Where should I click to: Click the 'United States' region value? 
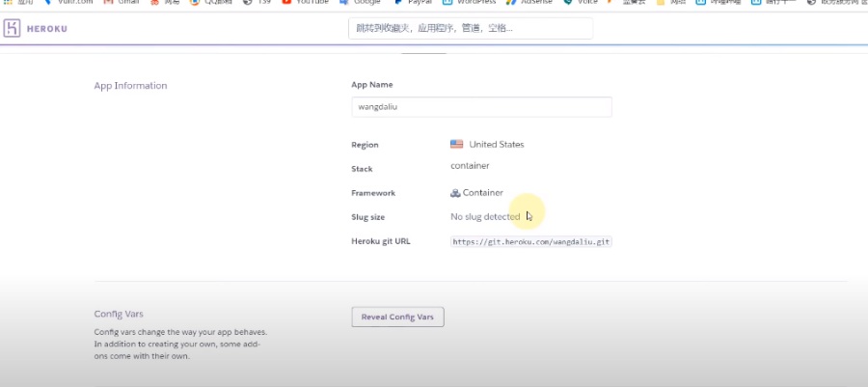pos(497,145)
